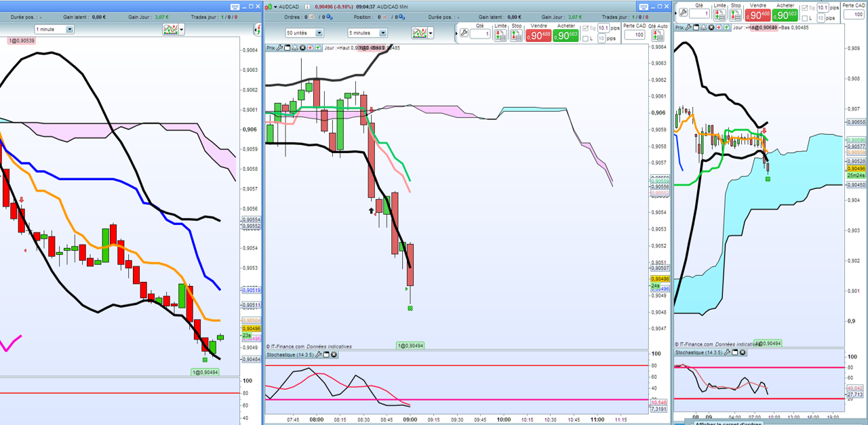Click the IT-Finance.com link in the middle chart
The height and width of the screenshot is (425, 868).
coord(288,346)
